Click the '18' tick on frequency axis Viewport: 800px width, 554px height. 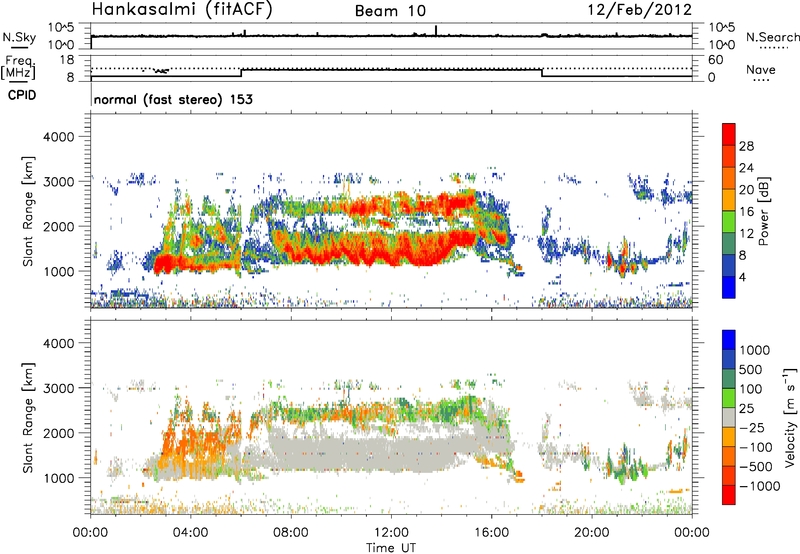pos(67,60)
